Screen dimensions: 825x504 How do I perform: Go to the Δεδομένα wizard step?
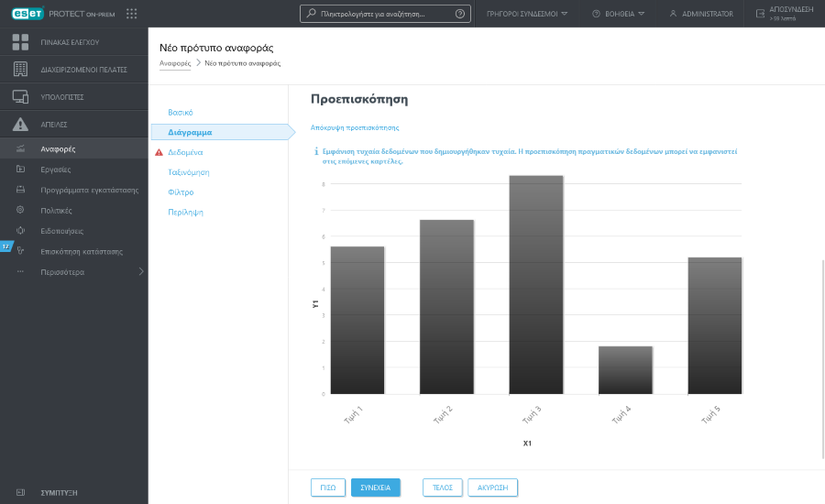click(186, 152)
